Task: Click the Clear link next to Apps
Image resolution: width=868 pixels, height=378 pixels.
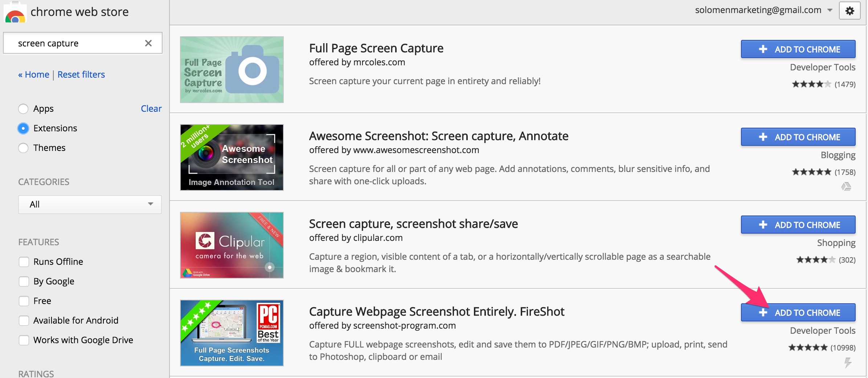Action: click(151, 109)
